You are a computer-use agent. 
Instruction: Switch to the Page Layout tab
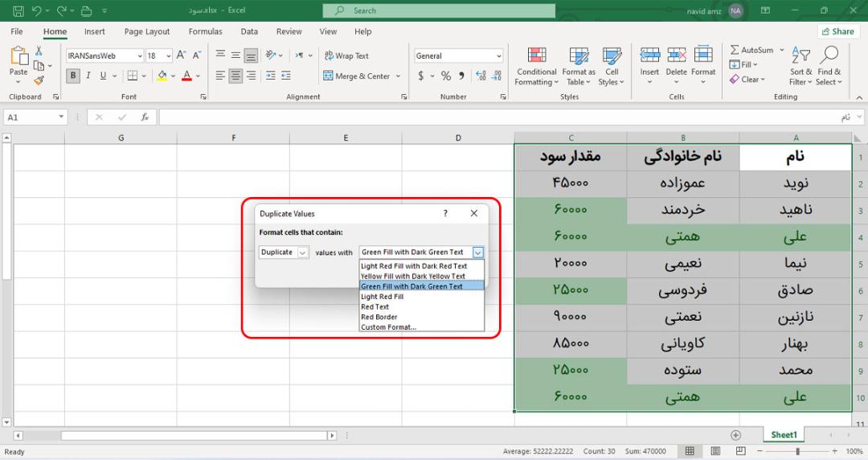click(147, 31)
